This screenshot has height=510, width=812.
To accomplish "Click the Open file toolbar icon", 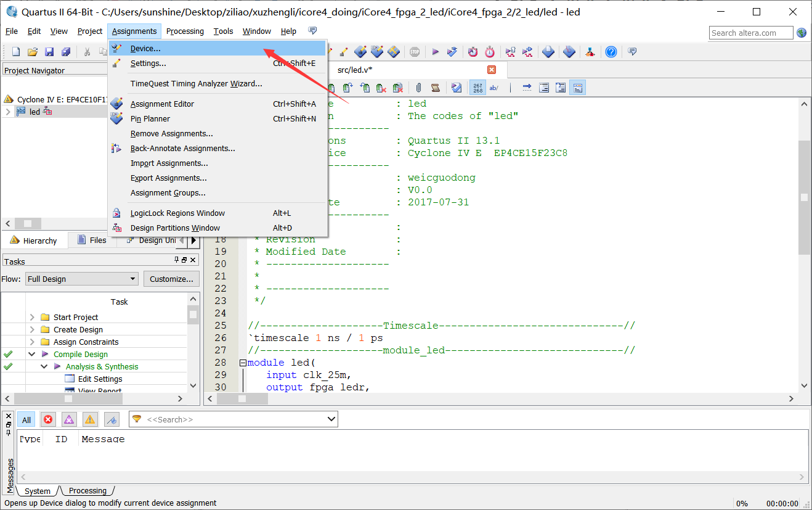I will [33, 52].
